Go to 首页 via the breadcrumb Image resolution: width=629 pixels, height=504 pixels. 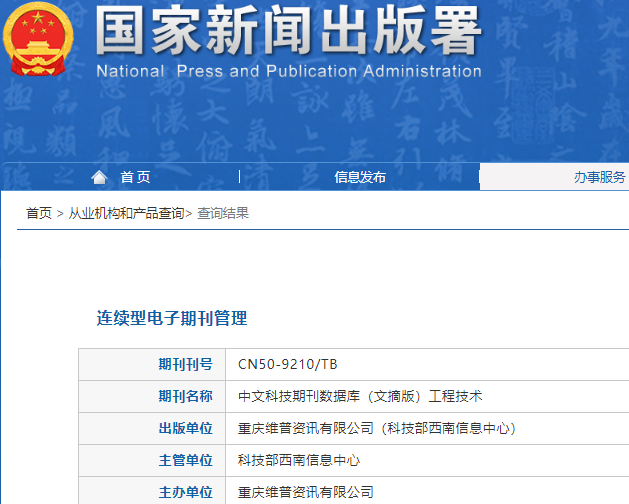pyautogui.click(x=39, y=213)
